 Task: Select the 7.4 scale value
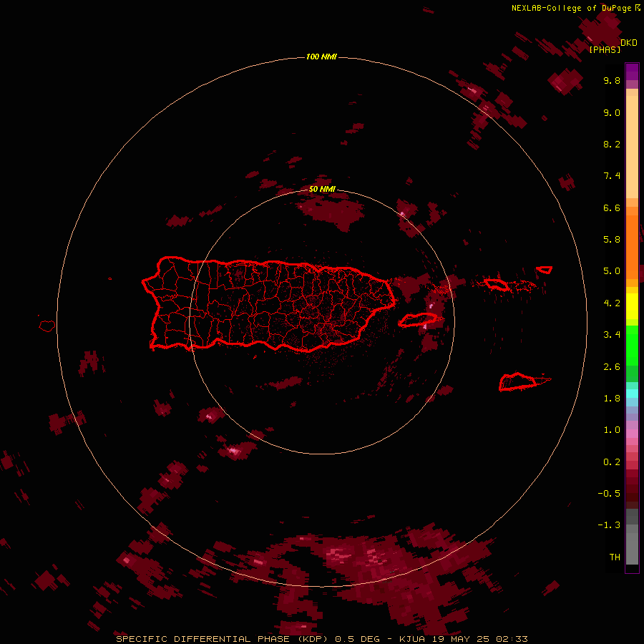tap(612, 176)
